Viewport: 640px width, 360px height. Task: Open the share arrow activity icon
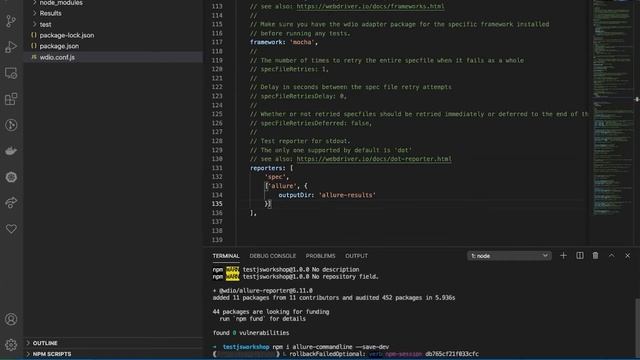(11, 202)
